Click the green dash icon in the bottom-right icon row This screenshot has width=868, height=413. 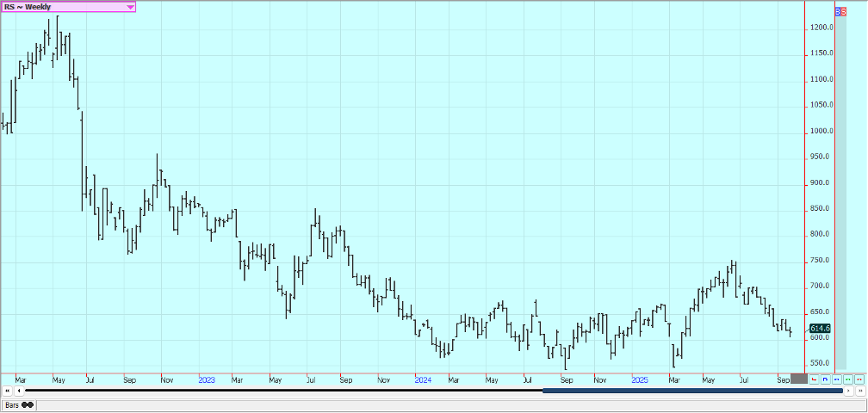point(847,379)
